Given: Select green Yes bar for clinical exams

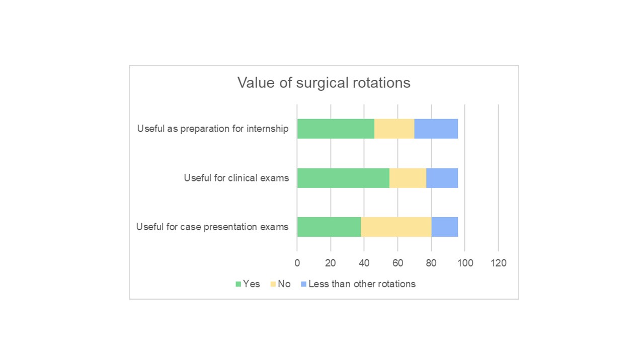Looking at the screenshot, I should click(x=343, y=178).
